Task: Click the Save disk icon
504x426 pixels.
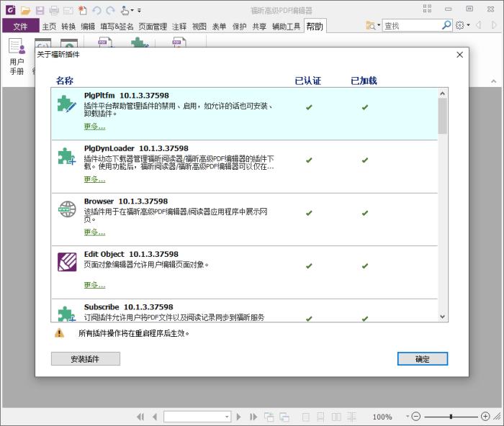Action: click(x=40, y=11)
